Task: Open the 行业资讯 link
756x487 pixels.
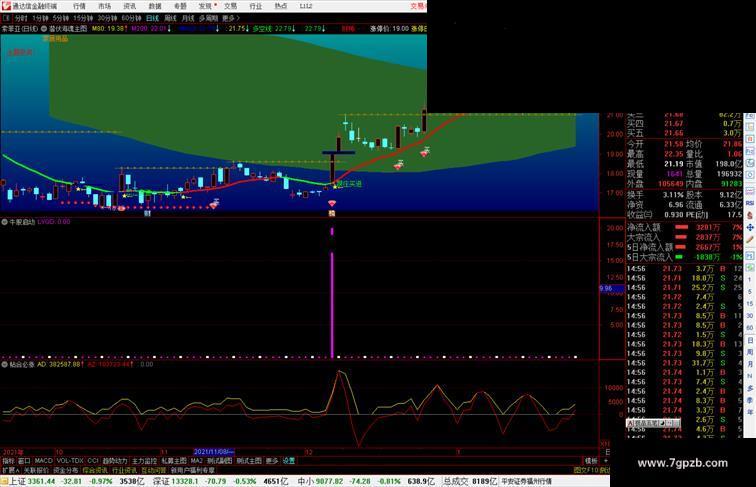Action: 124,470
